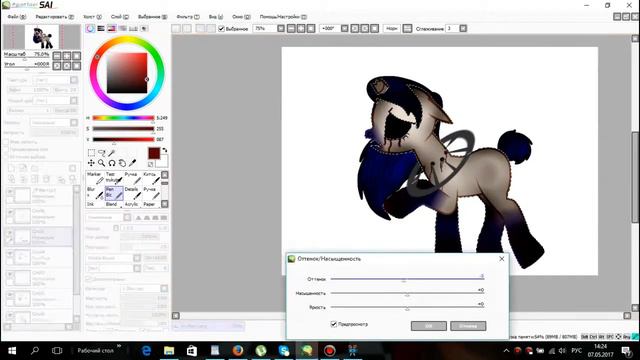Zoom out with toolbar minus button

(291, 29)
